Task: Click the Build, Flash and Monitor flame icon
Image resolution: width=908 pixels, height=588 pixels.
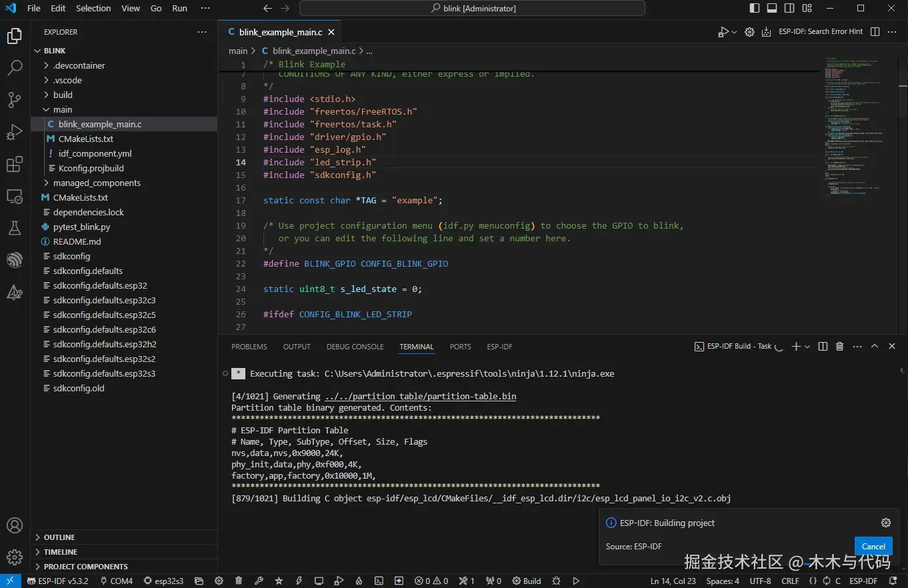Action: point(359,581)
